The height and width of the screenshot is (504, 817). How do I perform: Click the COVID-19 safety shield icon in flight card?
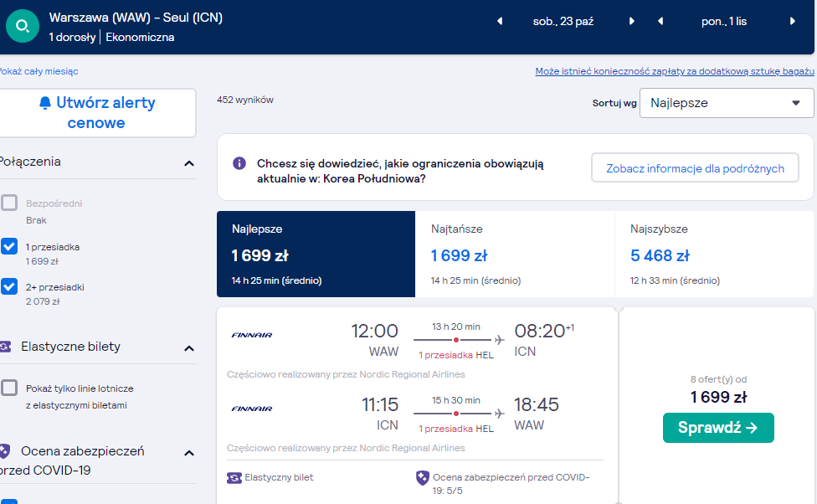[422, 477]
